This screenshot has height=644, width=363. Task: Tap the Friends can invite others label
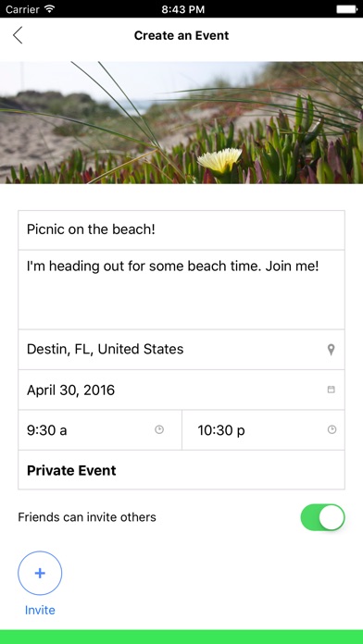[87, 517]
